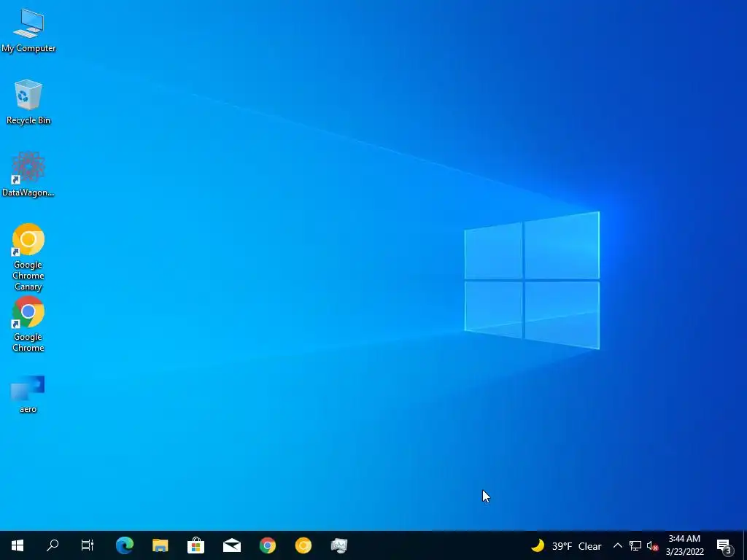The height and width of the screenshot is (560, 747).
Task: Select the aero file on desktop
Action: click(x=28, y=394)
